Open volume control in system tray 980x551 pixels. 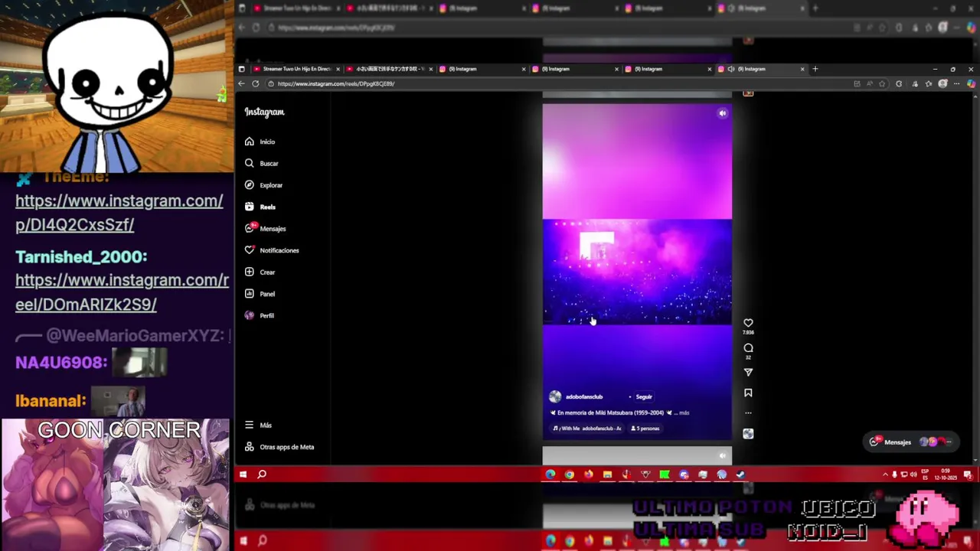coord(913,474)
